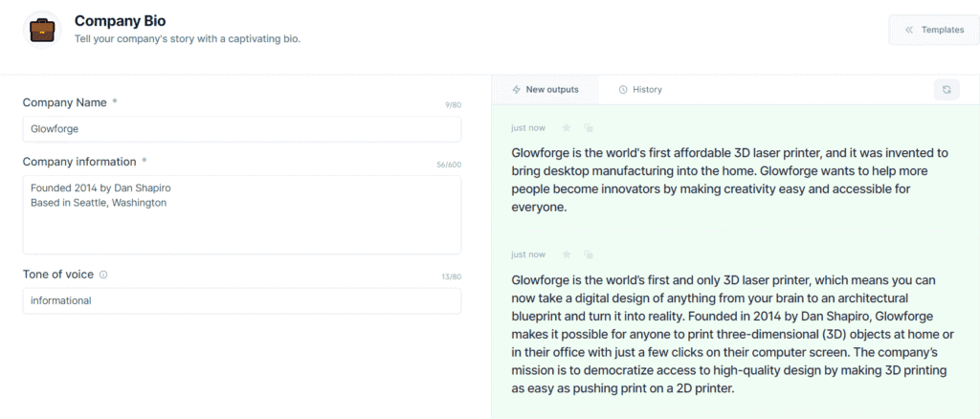Viewport: 980px width, 419px height.
Task: Click the second Glowforge output paragraph
Action: tap(729, 334)
